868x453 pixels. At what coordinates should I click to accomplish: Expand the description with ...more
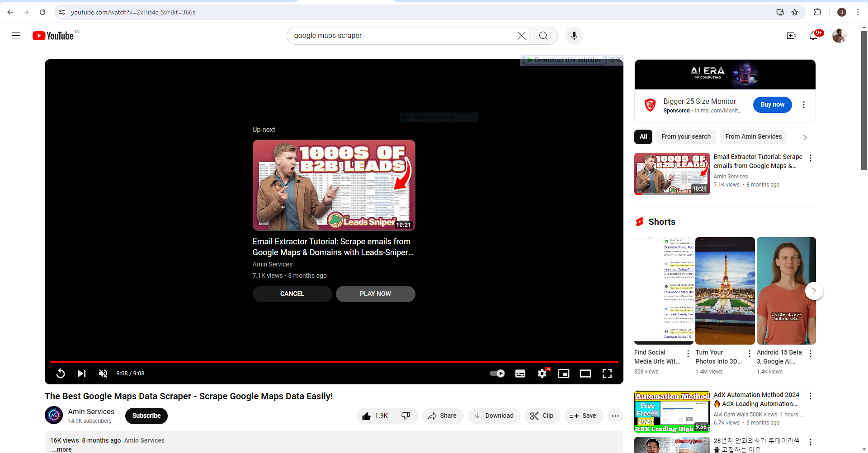click(x=61, y=449)
